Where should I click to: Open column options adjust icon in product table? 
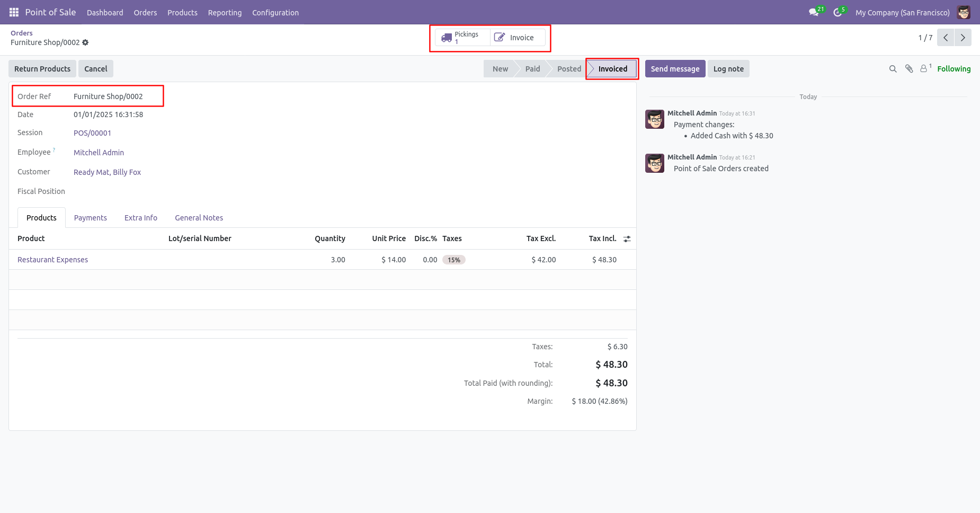coord(627,239)
